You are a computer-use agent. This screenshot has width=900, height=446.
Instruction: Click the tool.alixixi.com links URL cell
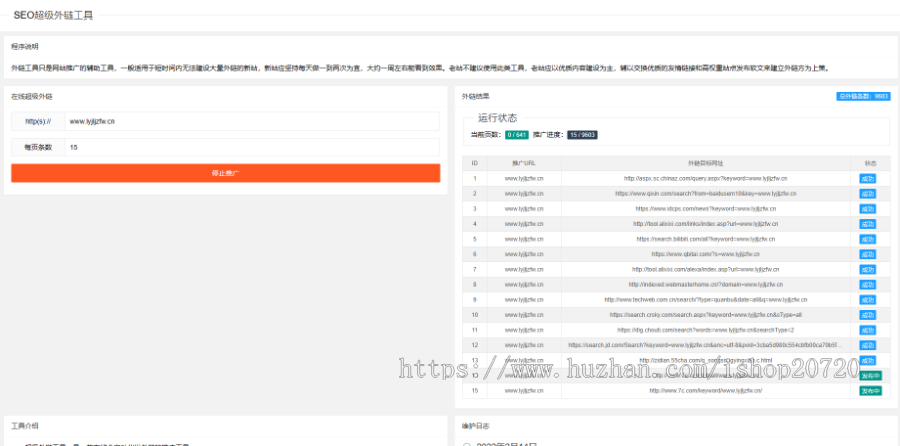(x=705, y=224)
